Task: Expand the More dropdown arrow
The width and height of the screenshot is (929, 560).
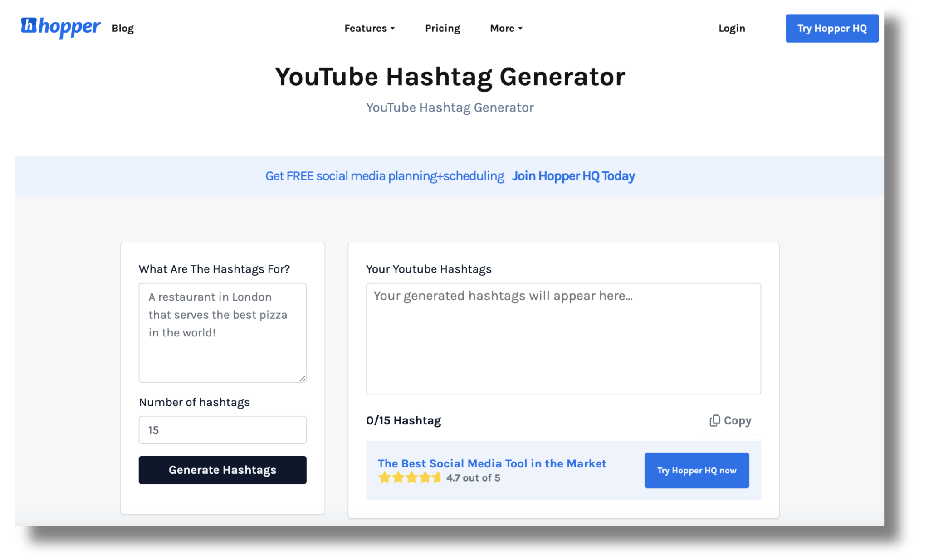Action: (x=520, y=28)
